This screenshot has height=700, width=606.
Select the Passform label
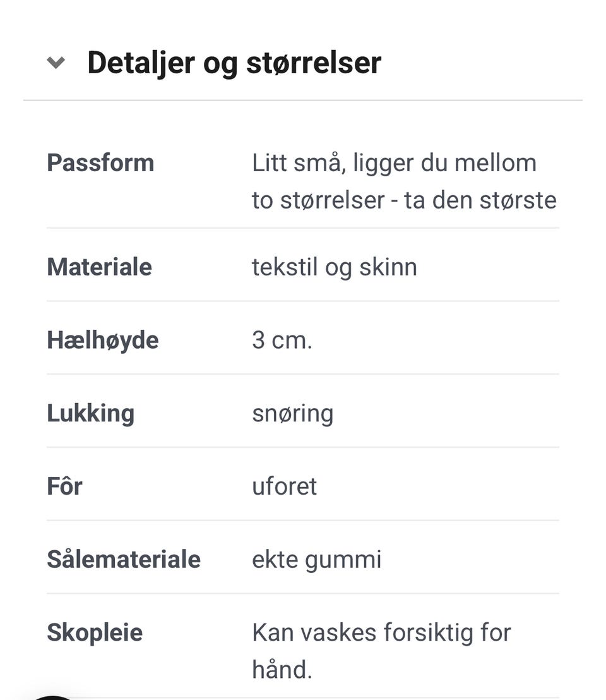pos(100,163)
